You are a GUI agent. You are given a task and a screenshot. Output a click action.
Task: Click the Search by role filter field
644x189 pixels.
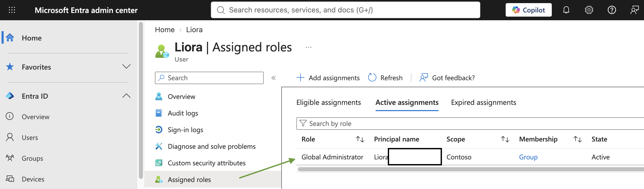pos(470,124)
